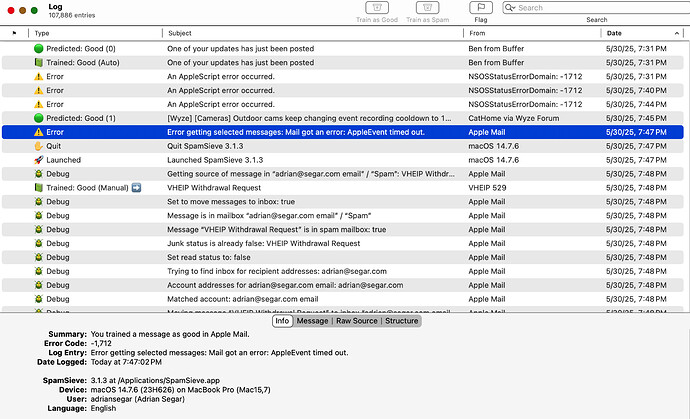Click the Error Code value '-1,712' in Info pane
The width and height of the screenshot is (690, 419).
pos(101,343)
